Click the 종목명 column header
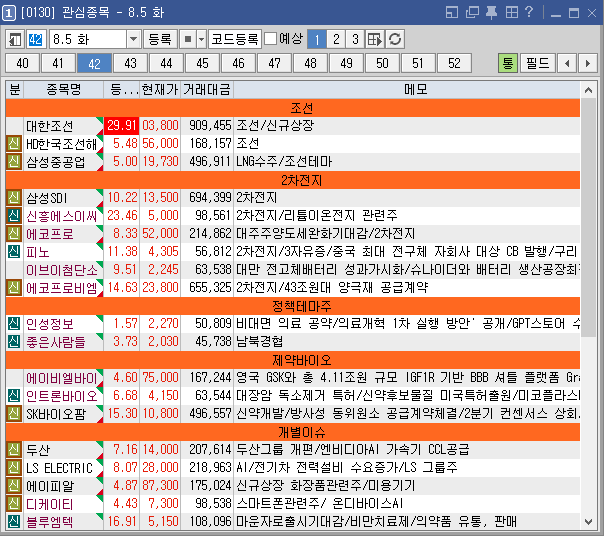 pos(64,89)
